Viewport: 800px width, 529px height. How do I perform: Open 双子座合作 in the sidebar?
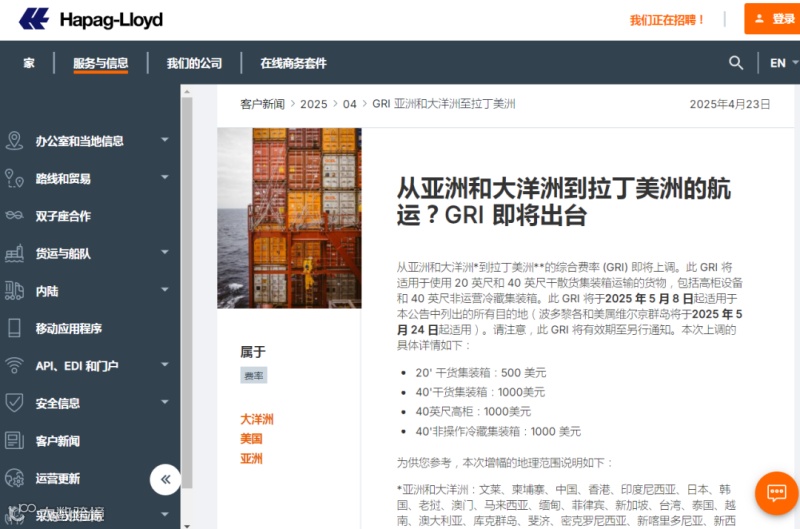(x=63, y=216)
